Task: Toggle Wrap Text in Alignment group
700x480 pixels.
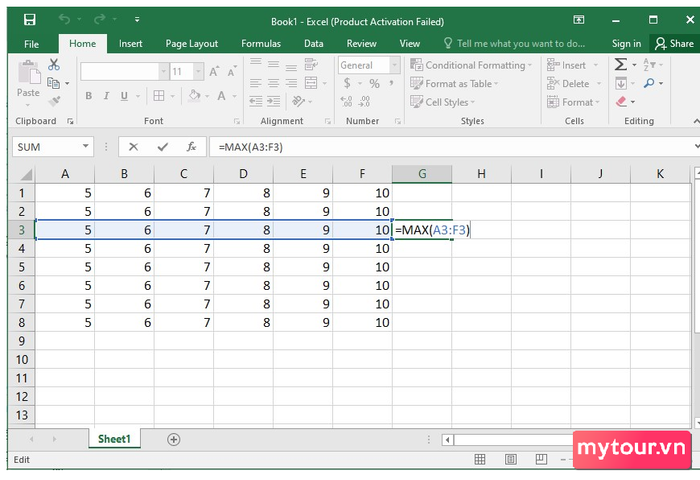Action: tap(311, 64)
